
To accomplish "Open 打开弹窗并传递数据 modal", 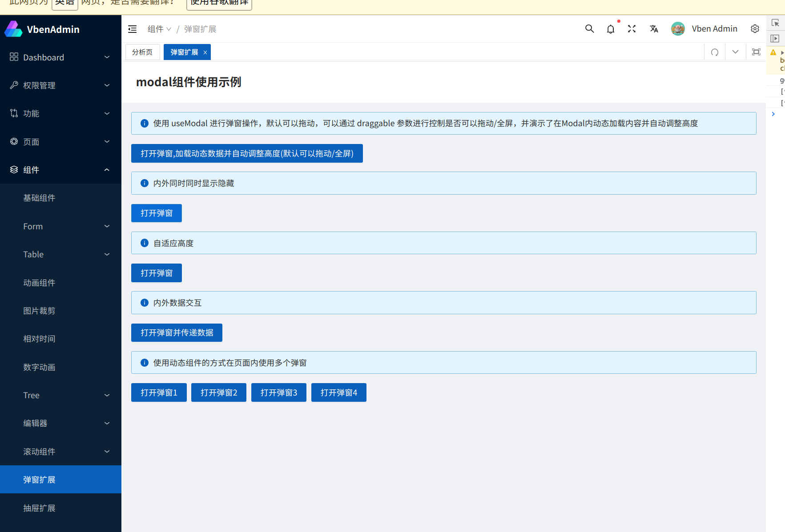I will [x=176, y=332].
